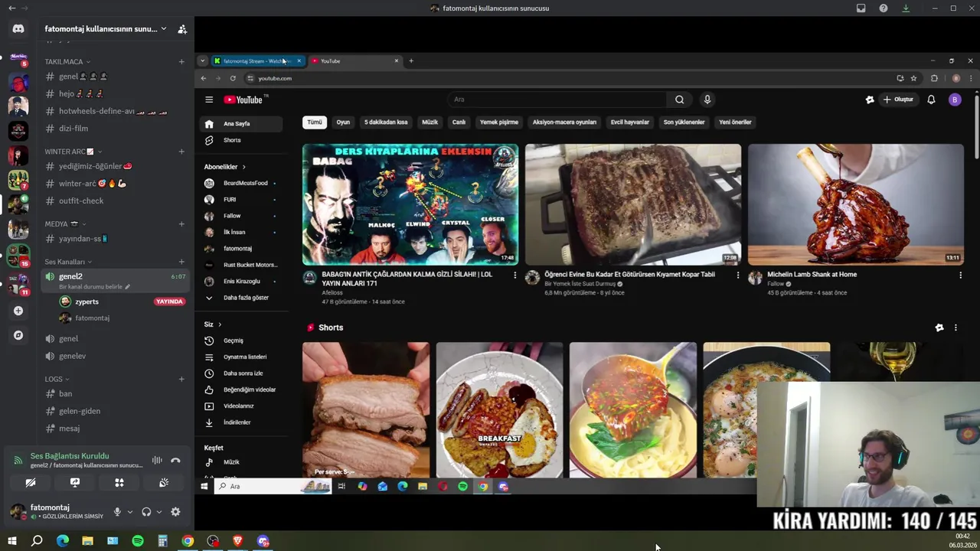Open Spotify from Windows taskbar
The image size is (980, 551).
[x=138, y=541]
